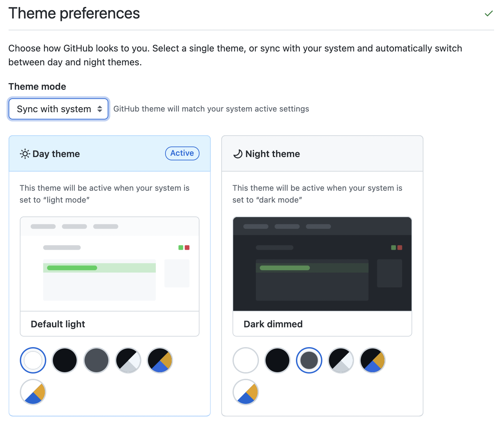The height and width of the screenshot is (425, 504).
Task: Expand the Sync with system selector
Action: coord(58,109)
